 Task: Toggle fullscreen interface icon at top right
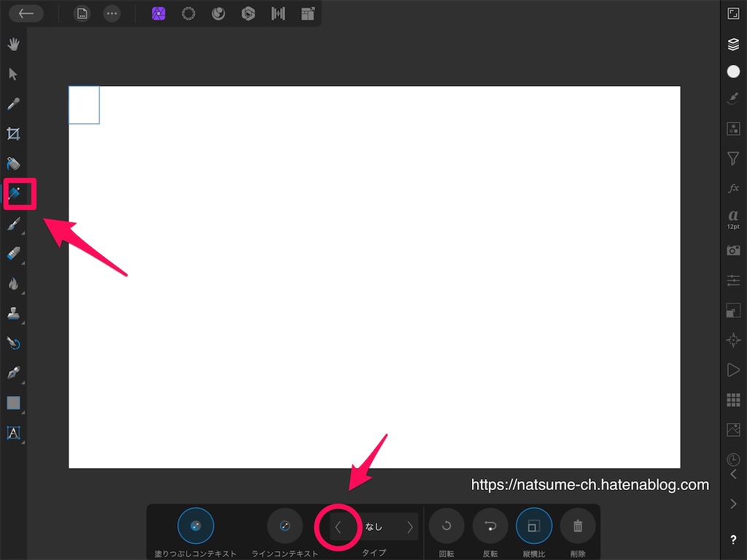[x=733, y=13]
